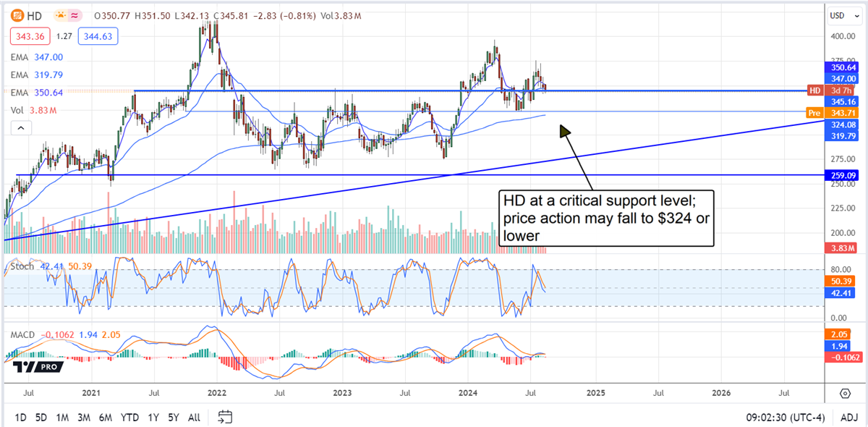This screenshot has height=427, width=868.
Task: Open chart settings gear icon
Action: [845, 393]
